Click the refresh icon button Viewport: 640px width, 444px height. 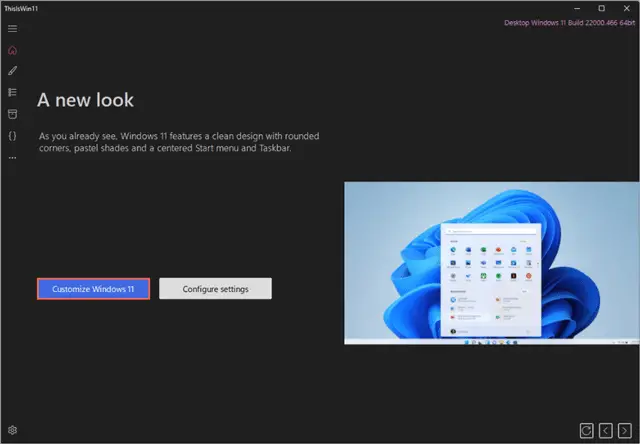coord(587,430)
